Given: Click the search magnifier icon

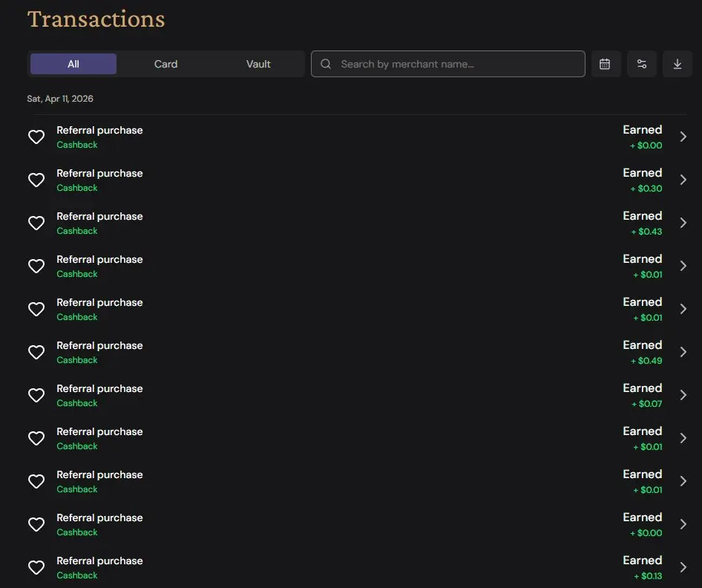Looking at the screenshot, I should click(x=326, y=64).
